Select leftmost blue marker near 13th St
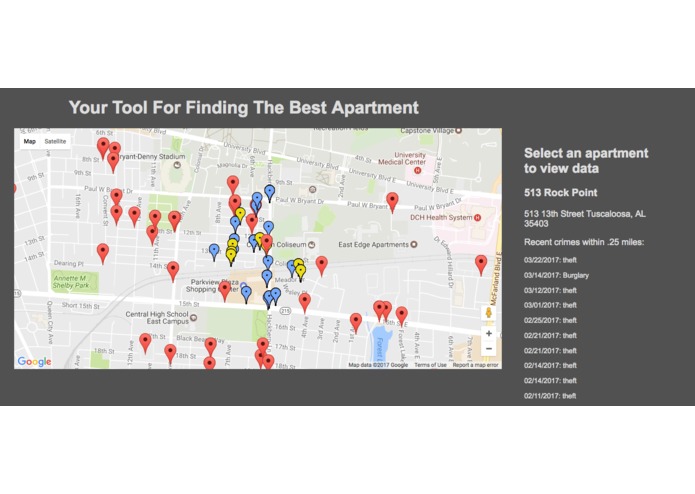This screenshot has width=695, height=494. click(x=214, y=251)
